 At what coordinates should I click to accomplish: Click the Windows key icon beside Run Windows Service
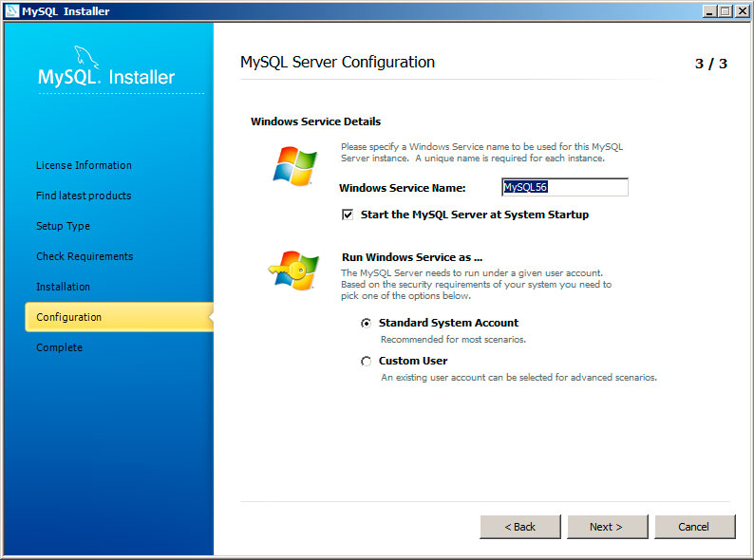[x=293, y=270]
